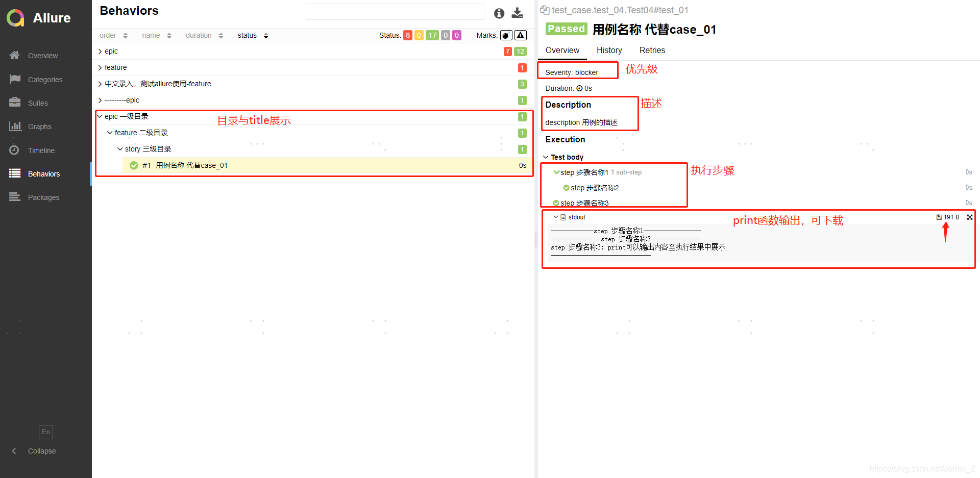This screenshot has height=478, width=980.
Task: Click green passed check icon on case #1
Action: 134,165
